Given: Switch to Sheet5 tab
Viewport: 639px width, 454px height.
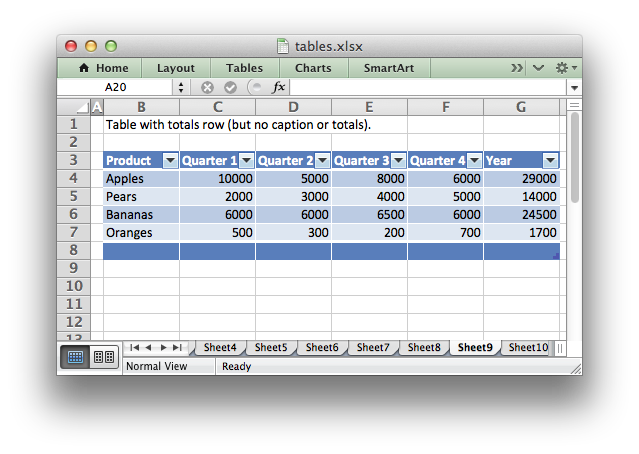Looking at the screenshot, I should [x=271, y=347].
